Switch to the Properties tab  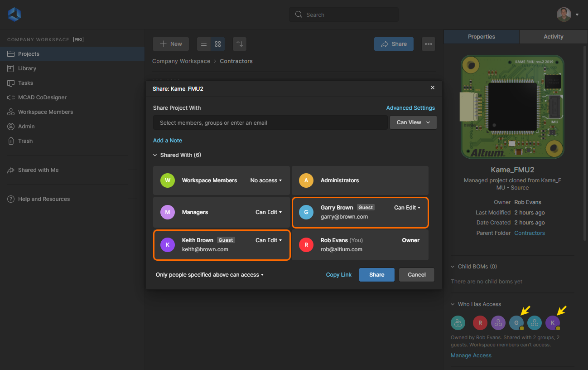click(482, 37)
